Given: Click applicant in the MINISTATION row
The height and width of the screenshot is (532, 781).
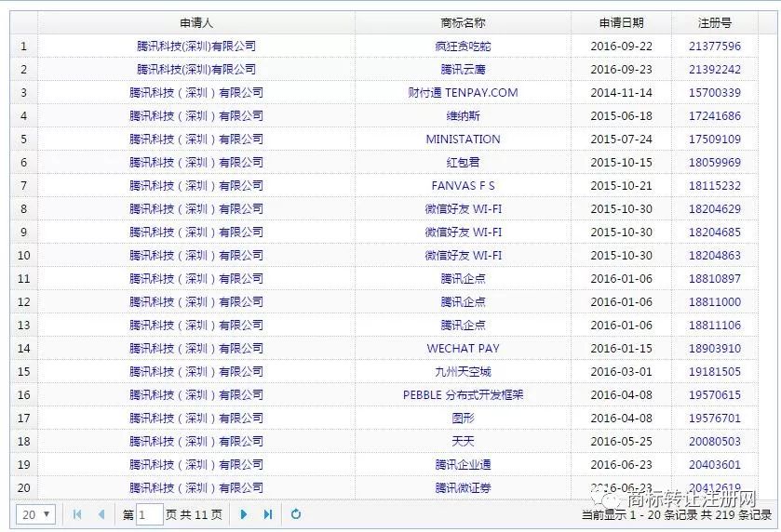Looking at the screenshot, I should 196,140.
